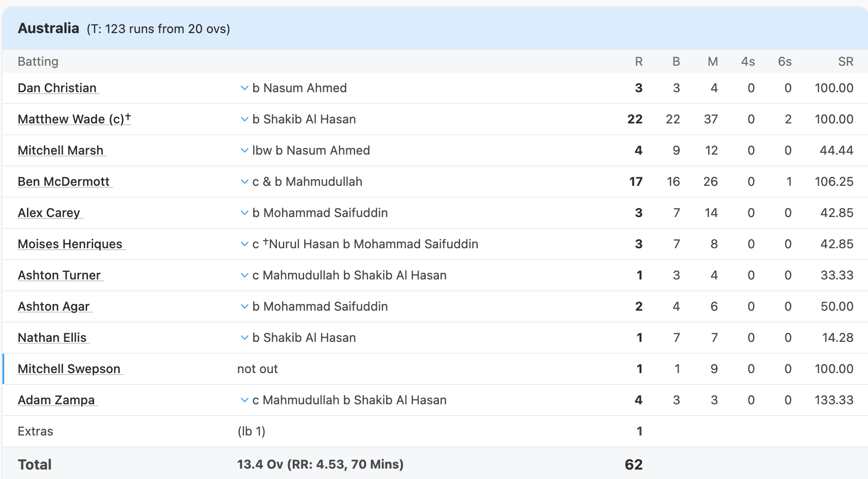Open Moises Henriques' player page
The image size is (868, 479).
pos(70,244)
